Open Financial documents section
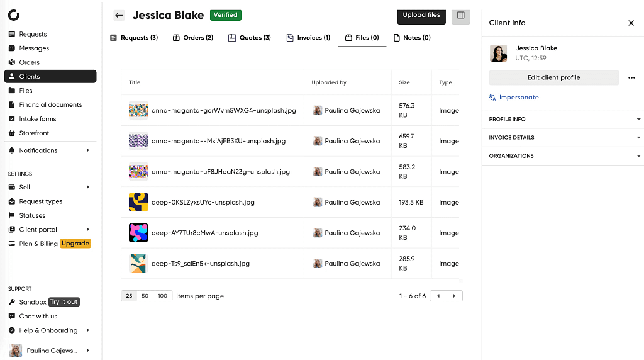This screenshot has height=360, width=644. coord(50,105)
